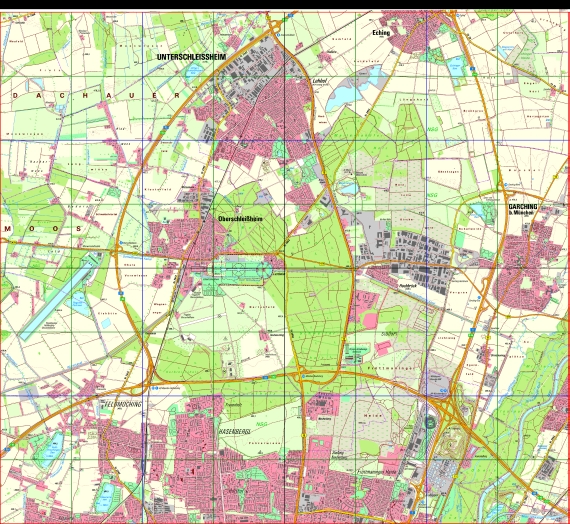Image resolution: width=570 pixels, height=524 pixels.
Task: Click the green road marker beside blue motorway sign
Action: point(123,299)
